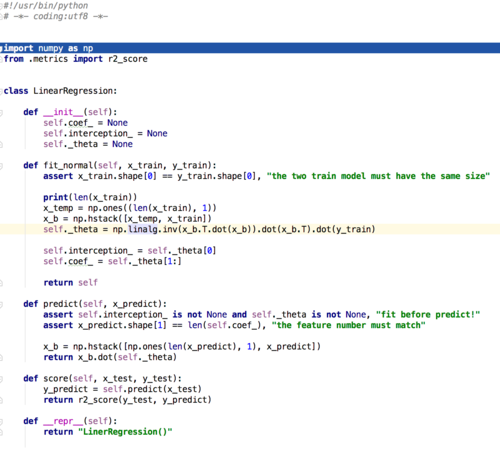The width and height of the screenshot is (500, 456).
Task: Collapse the score method fold marker
Action: (1, 379)
